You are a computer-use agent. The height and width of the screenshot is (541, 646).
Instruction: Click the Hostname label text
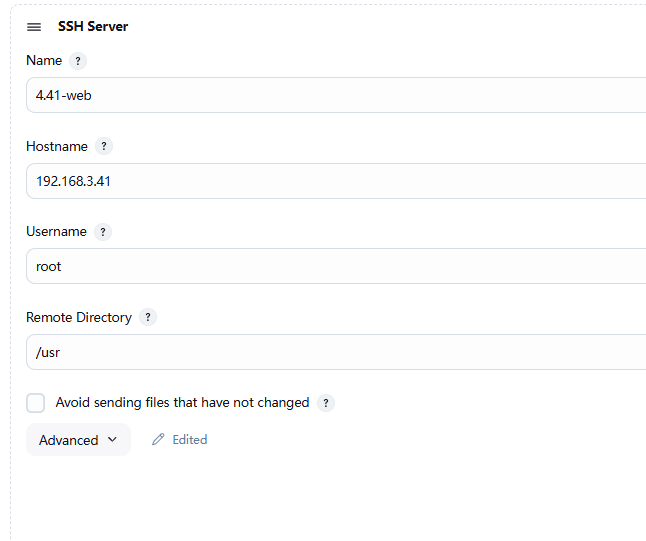pos(57,147)
